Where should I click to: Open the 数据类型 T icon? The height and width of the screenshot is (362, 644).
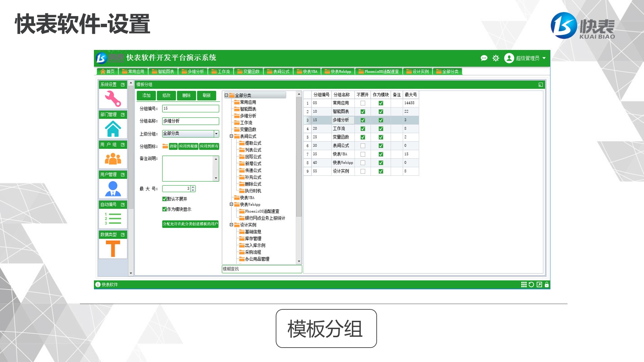pos(113,249)
